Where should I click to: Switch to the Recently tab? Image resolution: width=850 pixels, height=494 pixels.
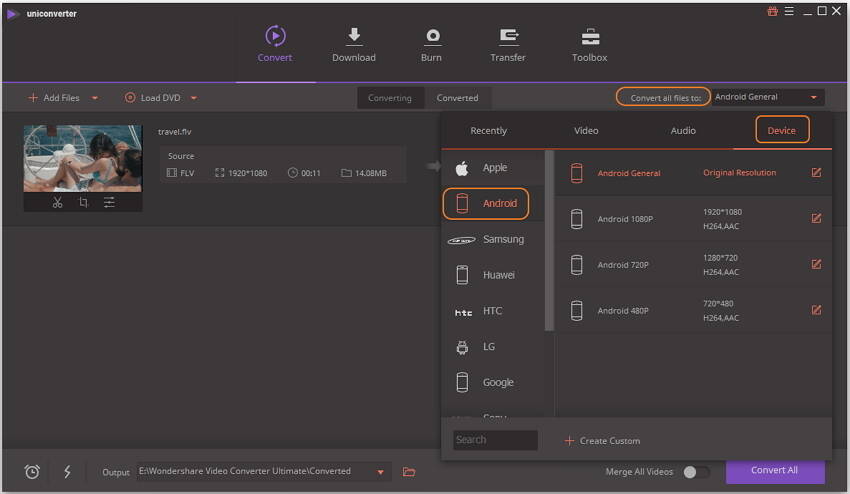pyautogui.click(x=488, y=131)
